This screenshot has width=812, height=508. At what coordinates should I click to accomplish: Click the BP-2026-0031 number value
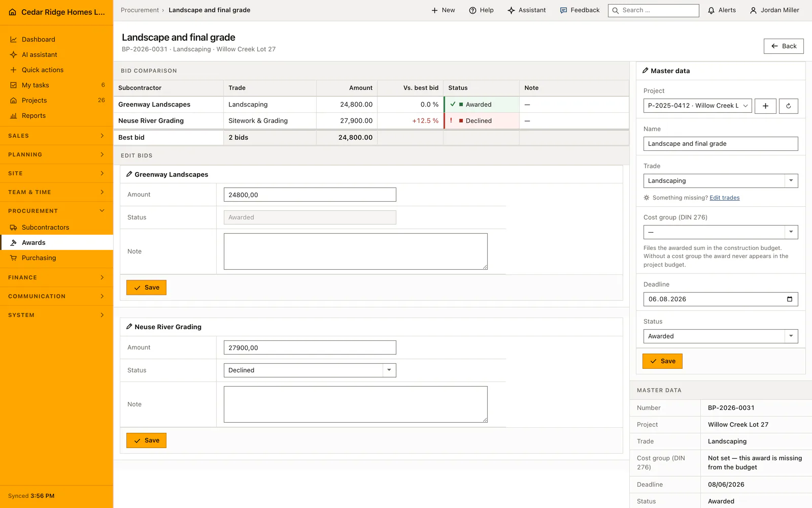click(731, 408)
